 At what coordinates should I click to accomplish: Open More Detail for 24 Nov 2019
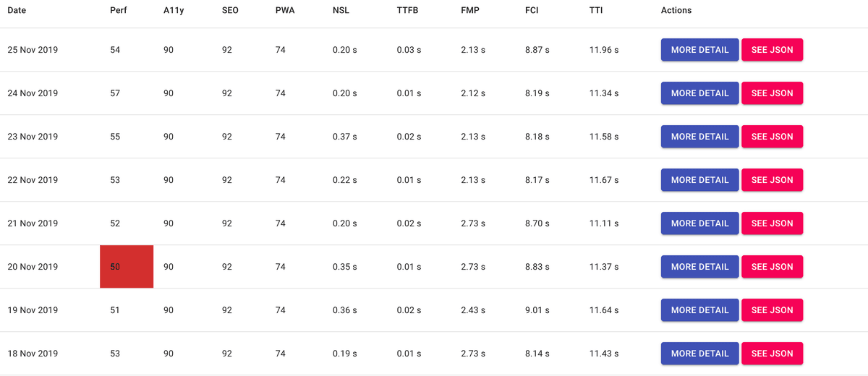(x=699, y=93)
